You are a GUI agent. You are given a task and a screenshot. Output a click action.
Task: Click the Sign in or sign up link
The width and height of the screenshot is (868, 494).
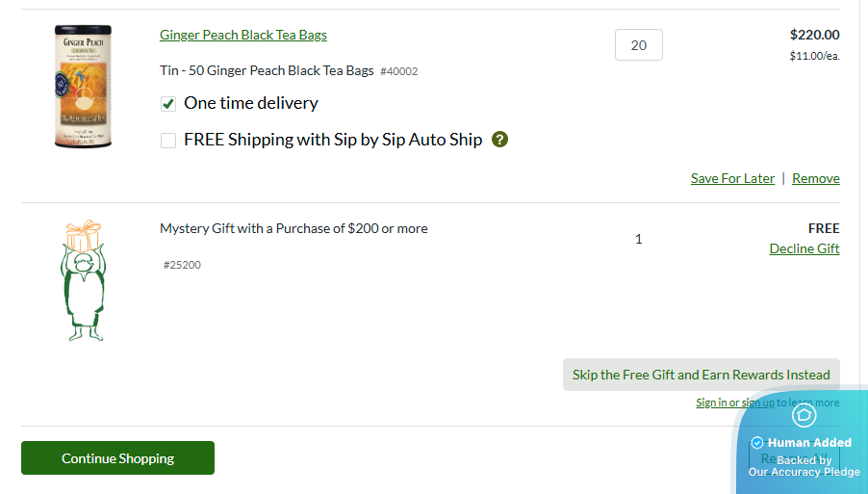coord(734,403)
